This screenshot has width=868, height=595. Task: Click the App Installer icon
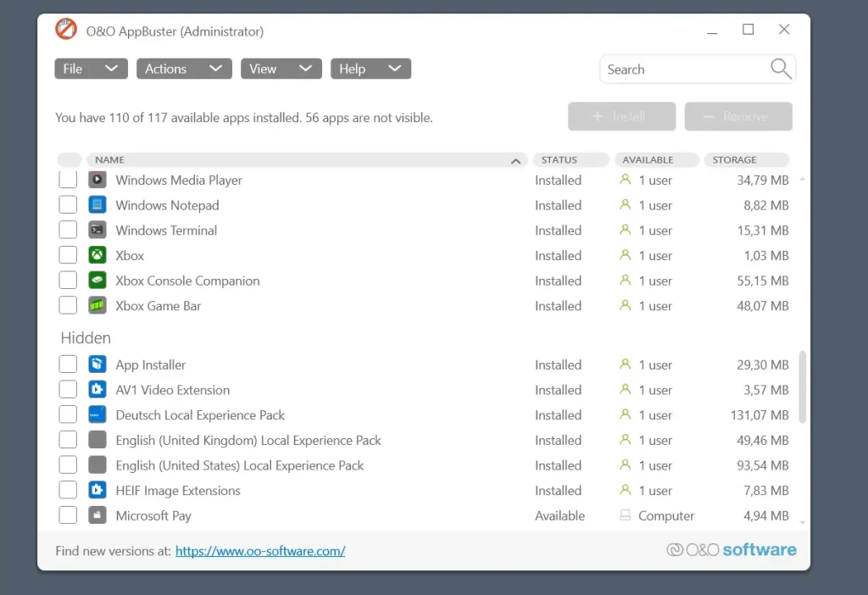pos(97,364)
